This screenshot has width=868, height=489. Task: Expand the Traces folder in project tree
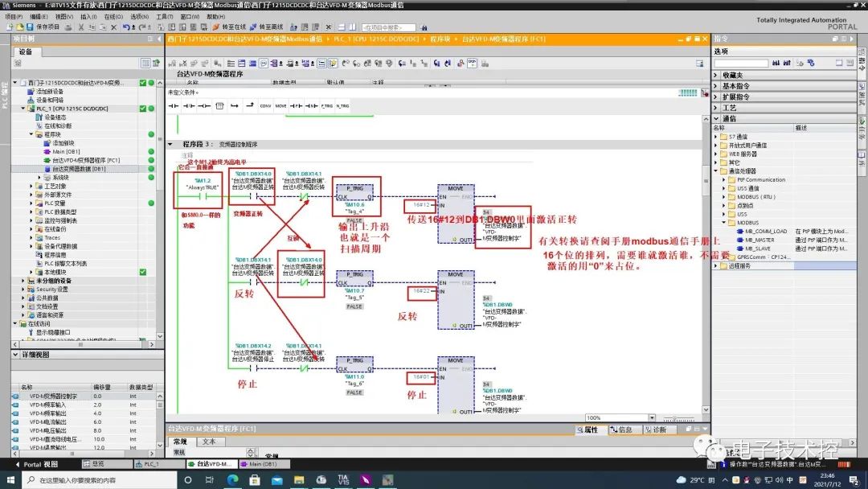click(31, 237)
